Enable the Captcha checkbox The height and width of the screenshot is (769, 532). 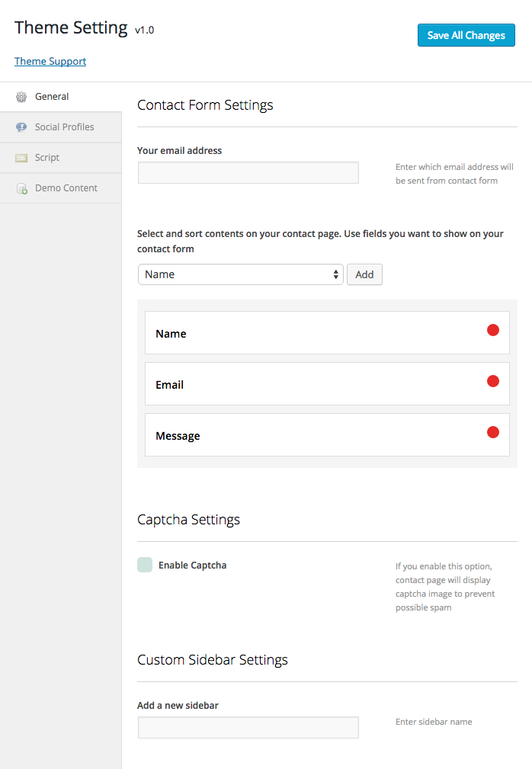145,565
